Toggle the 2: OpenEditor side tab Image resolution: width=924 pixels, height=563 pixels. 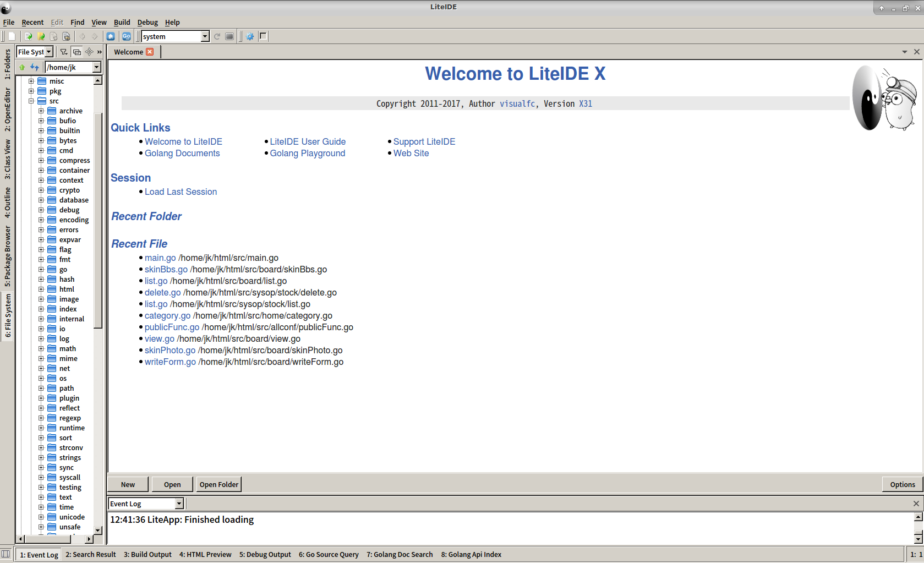[8, 109]
